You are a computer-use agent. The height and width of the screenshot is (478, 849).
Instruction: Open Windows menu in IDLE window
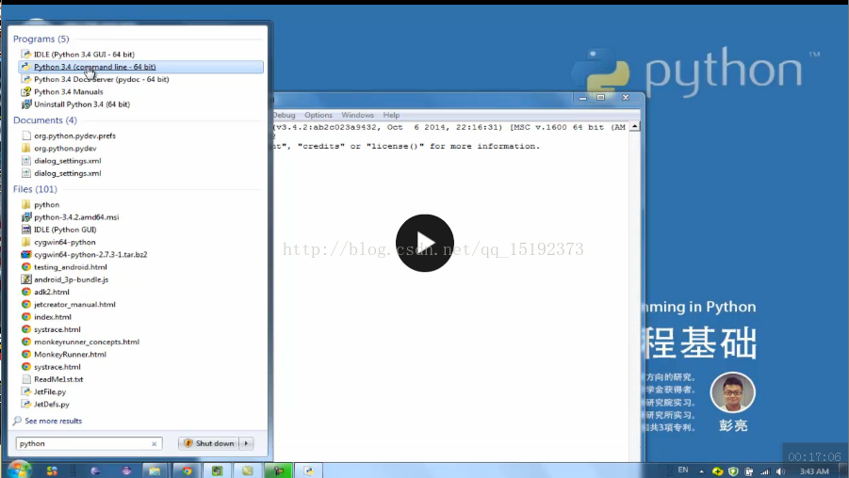[357, 115]
